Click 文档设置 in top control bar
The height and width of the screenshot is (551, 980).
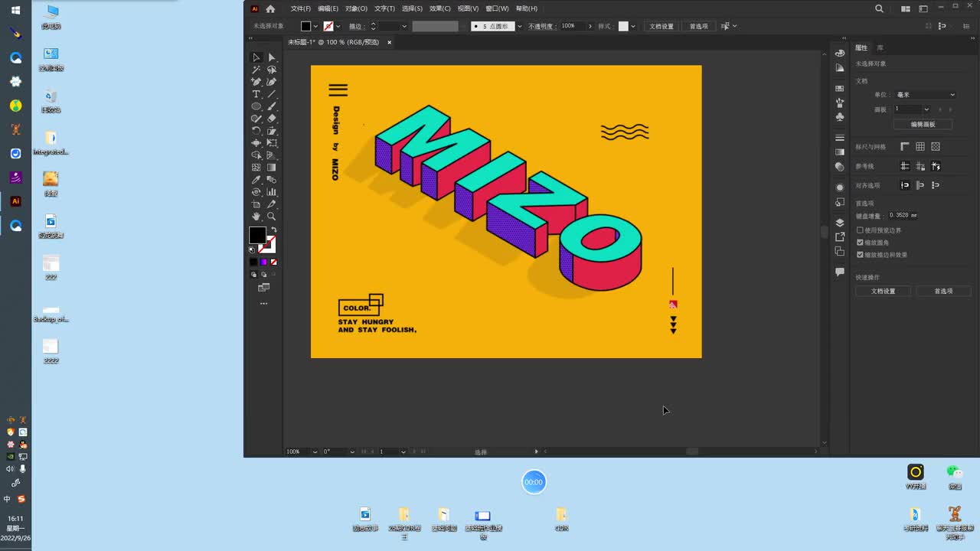pos(661,26)
